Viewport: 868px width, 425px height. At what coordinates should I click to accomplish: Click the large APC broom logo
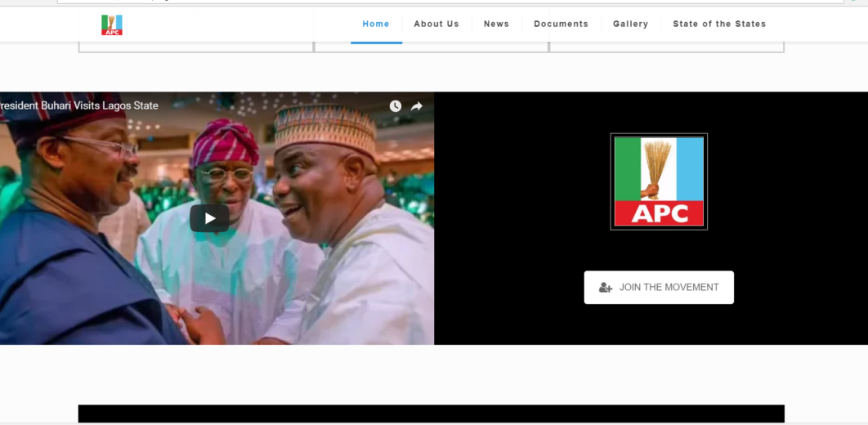[659, 181]
